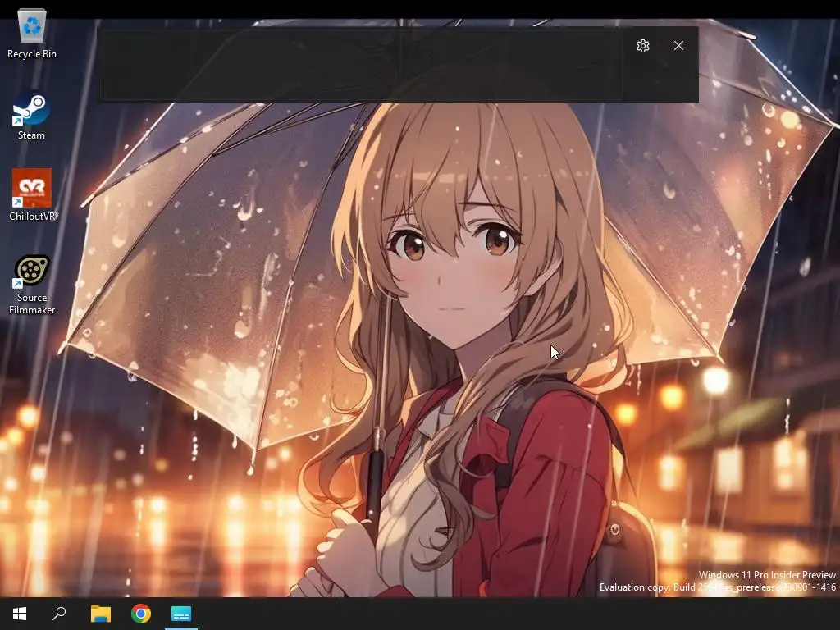Select the "Steam" label text

coord(32,135)
